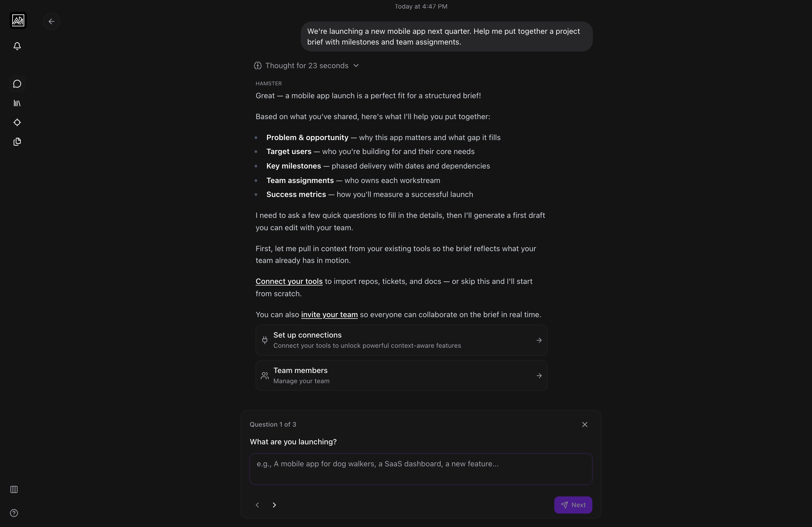
Task: Open the "Set up connections" card
Action: 401,340
